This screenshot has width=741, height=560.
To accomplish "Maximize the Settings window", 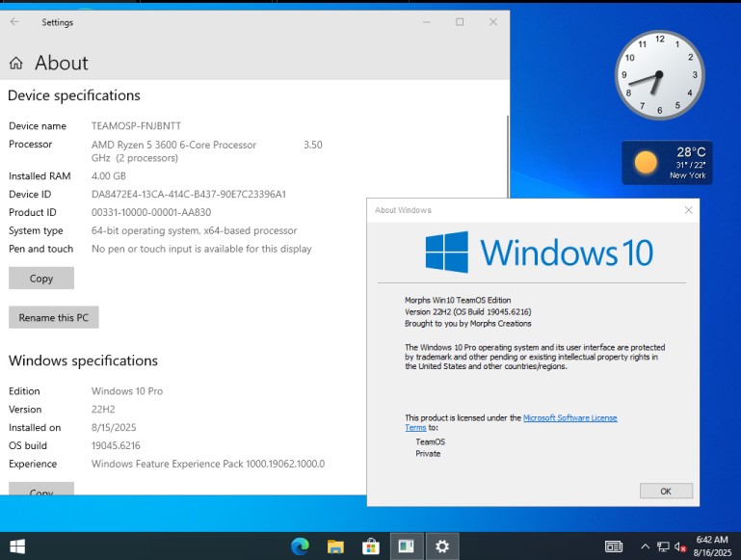I will click(460, 22).
